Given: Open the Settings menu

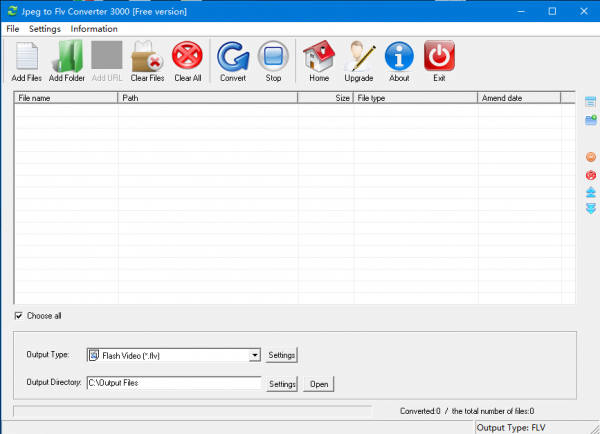Looking at the screenshot, I should 45,29.
